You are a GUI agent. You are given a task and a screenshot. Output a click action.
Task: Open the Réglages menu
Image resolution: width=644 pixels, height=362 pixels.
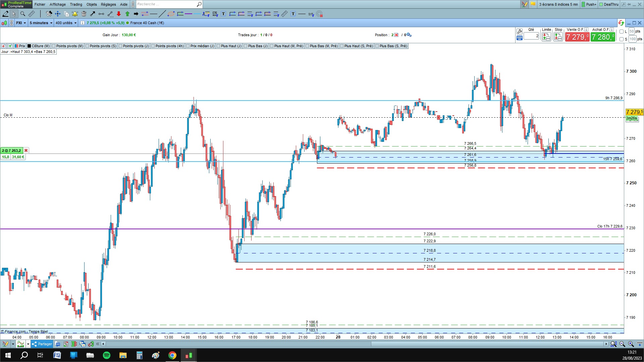click(108, 4)
